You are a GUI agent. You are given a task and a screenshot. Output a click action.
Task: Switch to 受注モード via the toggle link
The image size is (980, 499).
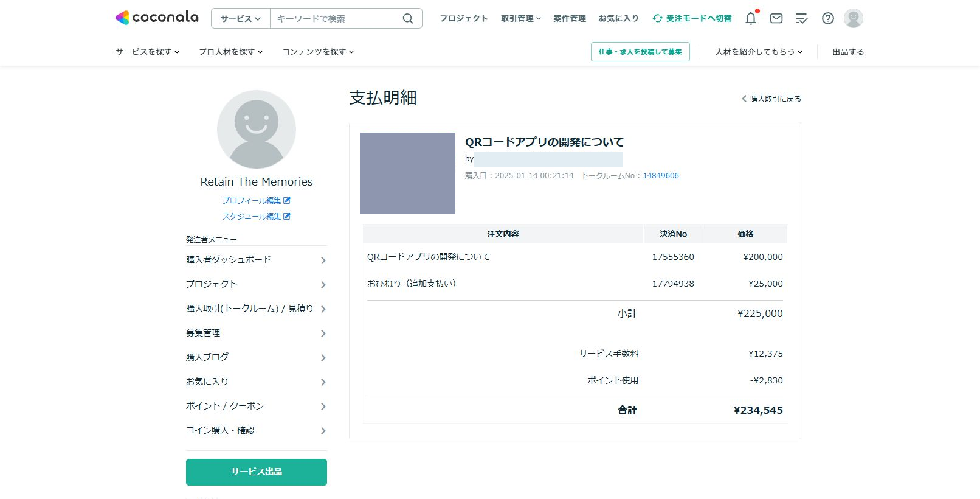tap(692, 18)
